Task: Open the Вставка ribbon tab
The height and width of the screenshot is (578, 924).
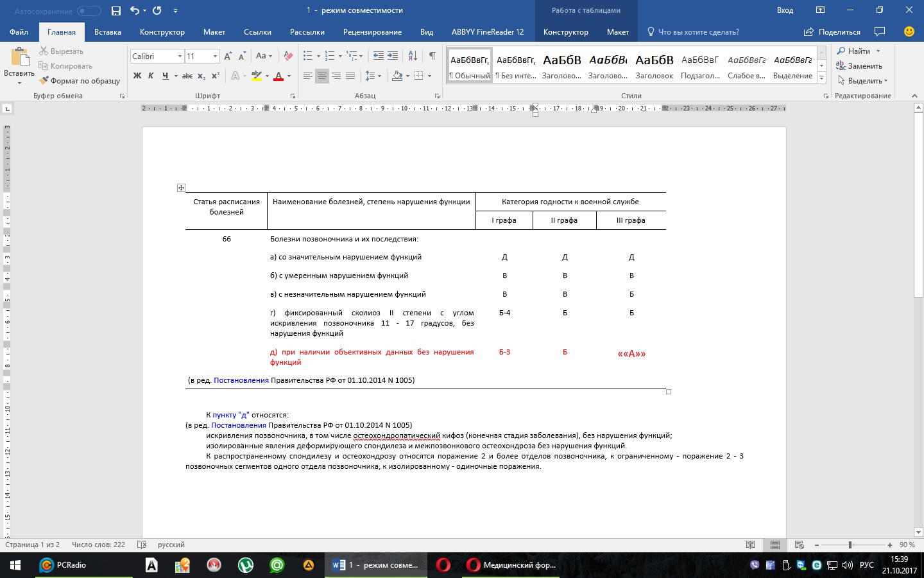Action: click(x=108, y=32)
